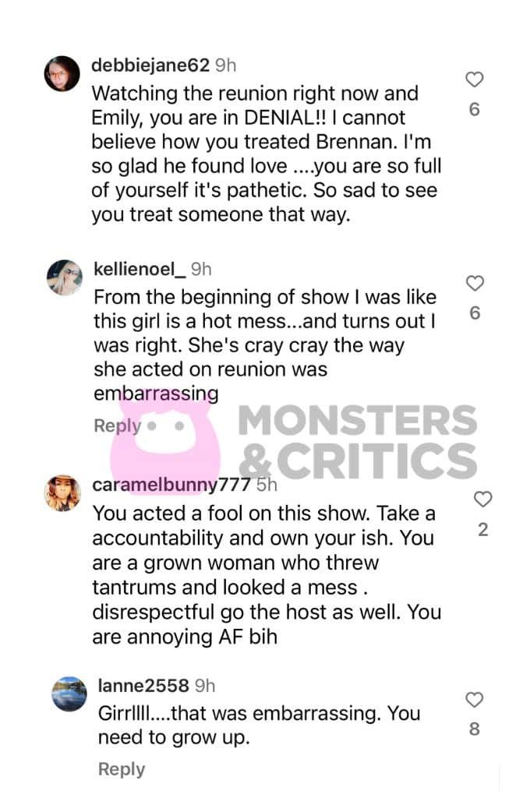This screenshot has width=530, height=812.
Task: Like debbiejane62's comment with the heart
Action: click(475, 79)
